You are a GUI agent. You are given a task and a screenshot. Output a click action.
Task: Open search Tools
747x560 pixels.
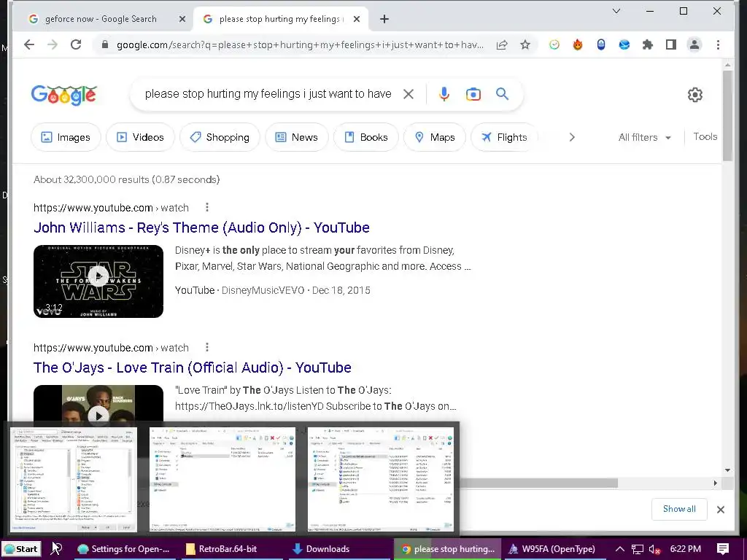[x=705, y=136]
